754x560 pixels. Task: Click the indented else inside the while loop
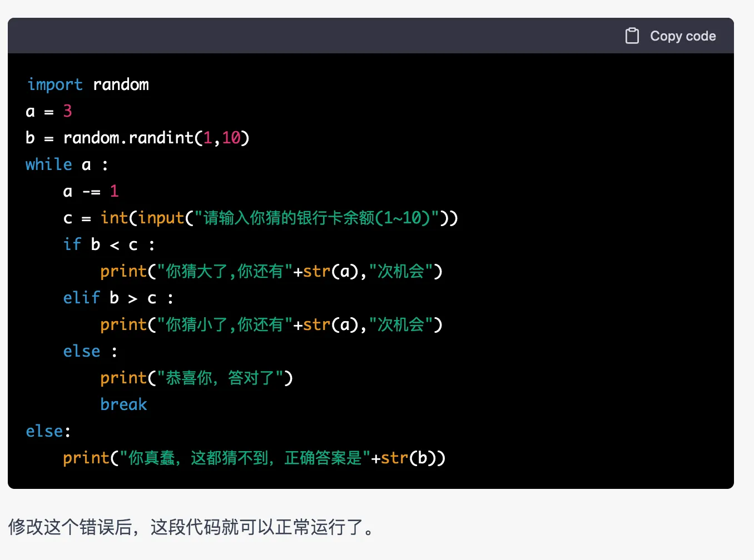tap(82, 351)
